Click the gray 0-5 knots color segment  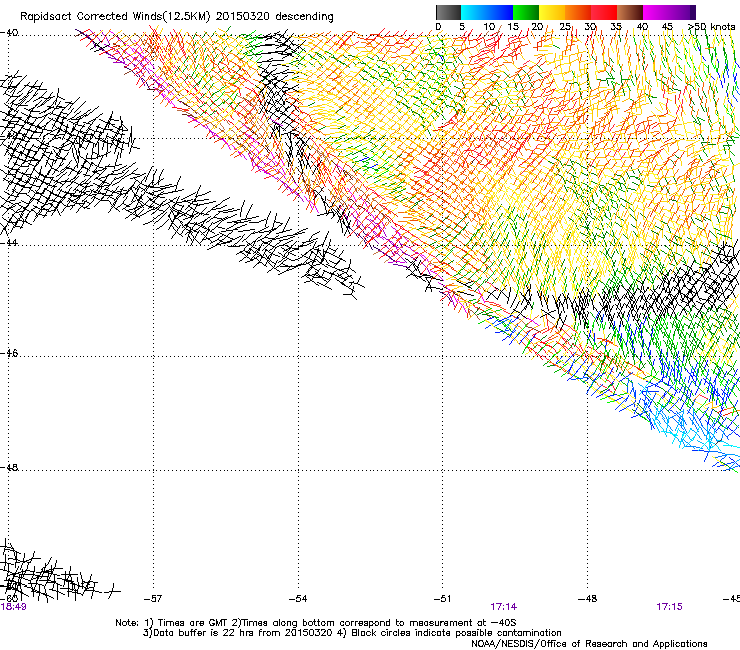click(448, 12)
